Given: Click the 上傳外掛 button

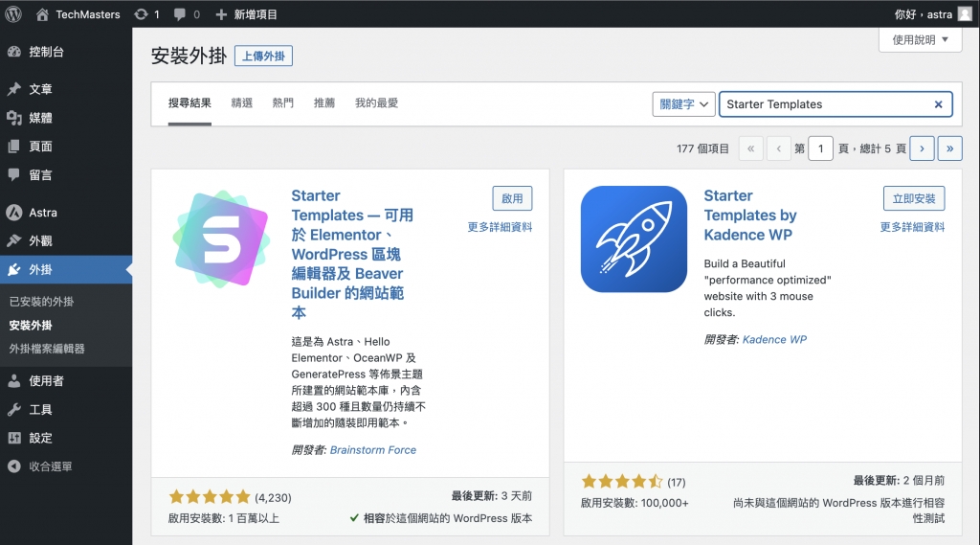Looking at the screenshot, I should click(x=263, y=57).
